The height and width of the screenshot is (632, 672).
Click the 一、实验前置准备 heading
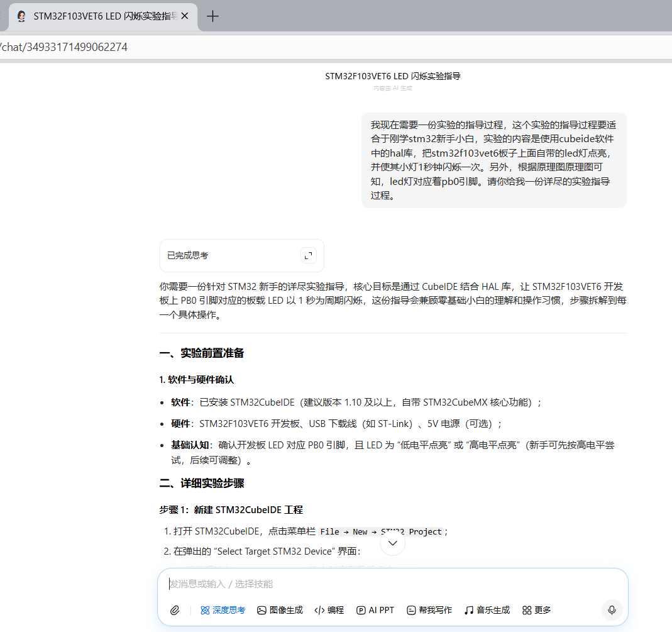click(201, 353)
